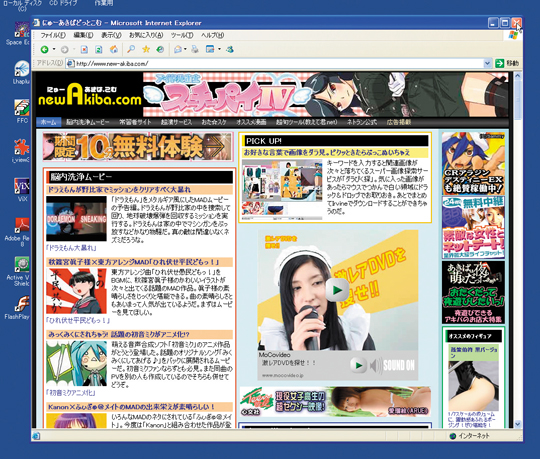This screenshot has height=459, width=540.
Task: Click the Stop loading icon
Action: pyautogui.click(x=84, y=50)
